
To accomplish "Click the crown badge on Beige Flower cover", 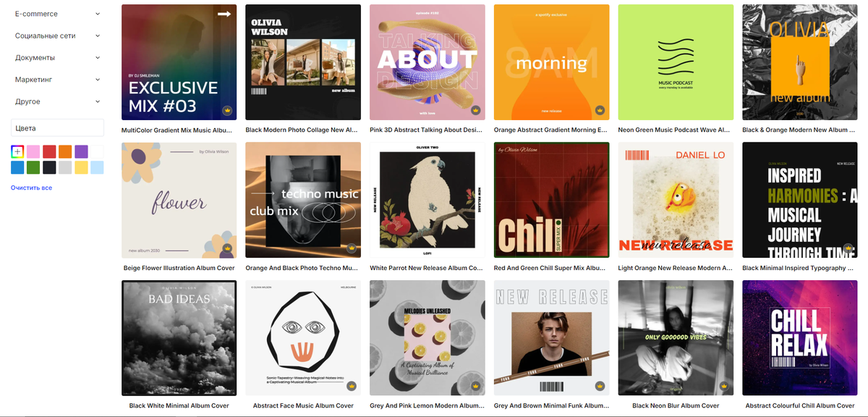I will click(x=227, y=248).
